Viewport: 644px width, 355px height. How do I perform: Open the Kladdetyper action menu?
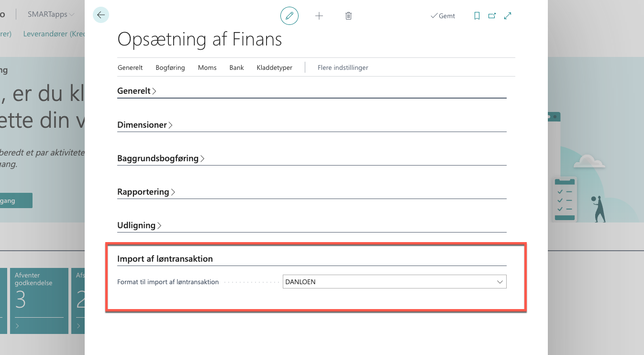[275, 67]
